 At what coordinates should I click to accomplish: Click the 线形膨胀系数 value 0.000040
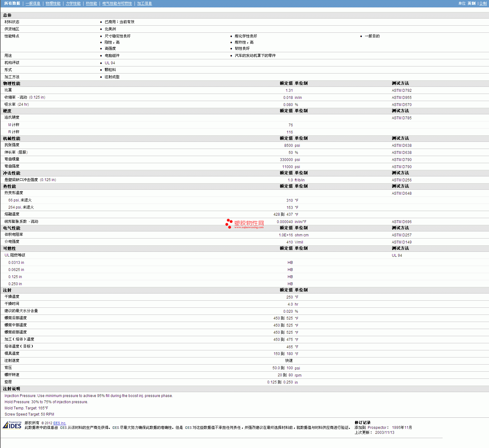[285, 222]
